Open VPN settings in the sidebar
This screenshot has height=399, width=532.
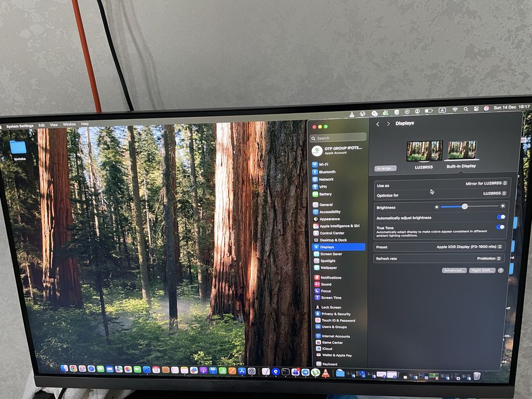tap(320, 187)
